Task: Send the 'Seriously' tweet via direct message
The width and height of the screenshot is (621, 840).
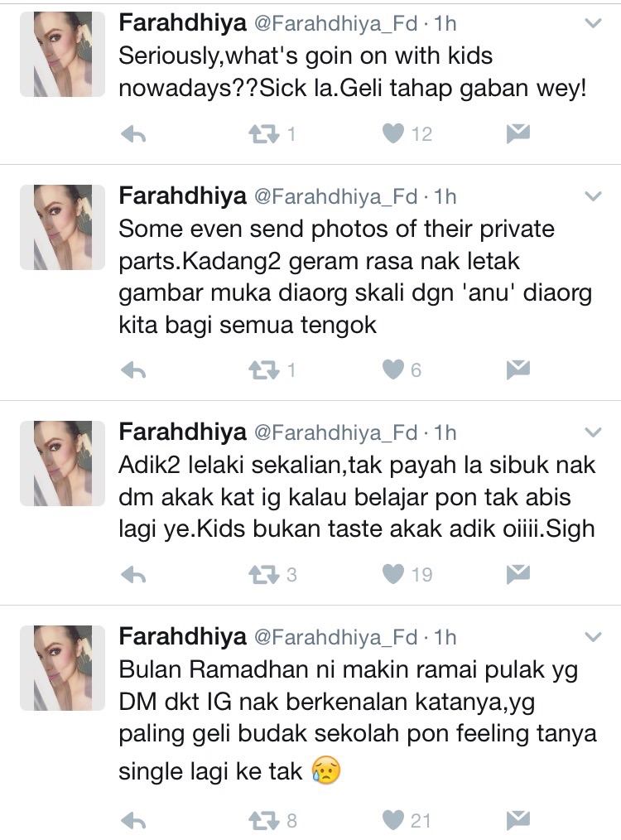Action: tap(517, 133)
